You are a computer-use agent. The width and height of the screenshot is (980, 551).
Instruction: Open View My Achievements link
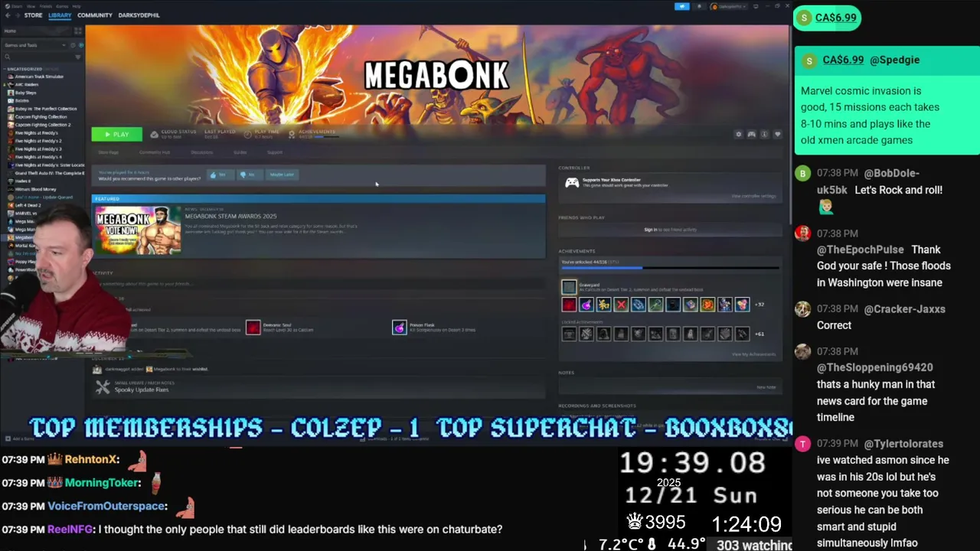(x=754, y=354)
